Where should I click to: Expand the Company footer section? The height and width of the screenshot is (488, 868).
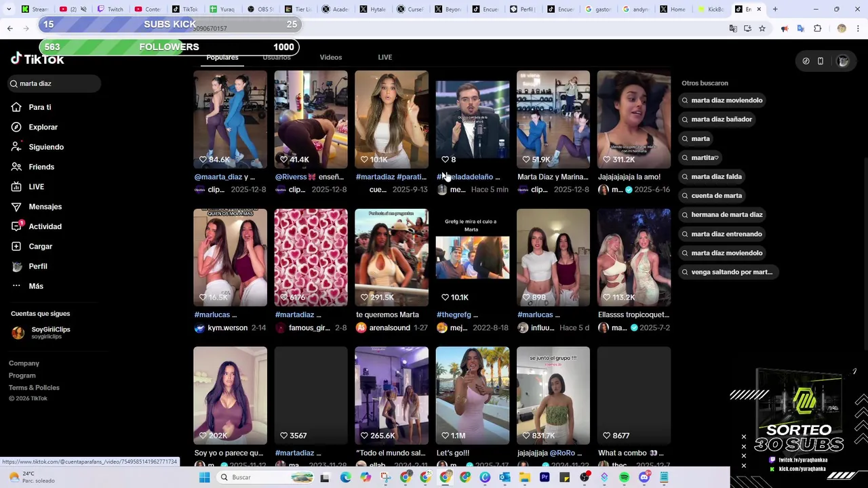coord(24,363)
